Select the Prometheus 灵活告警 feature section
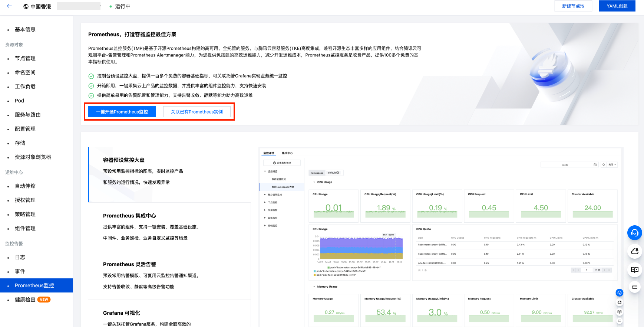The width and height of the screenshot is (644, 327). 169,275
